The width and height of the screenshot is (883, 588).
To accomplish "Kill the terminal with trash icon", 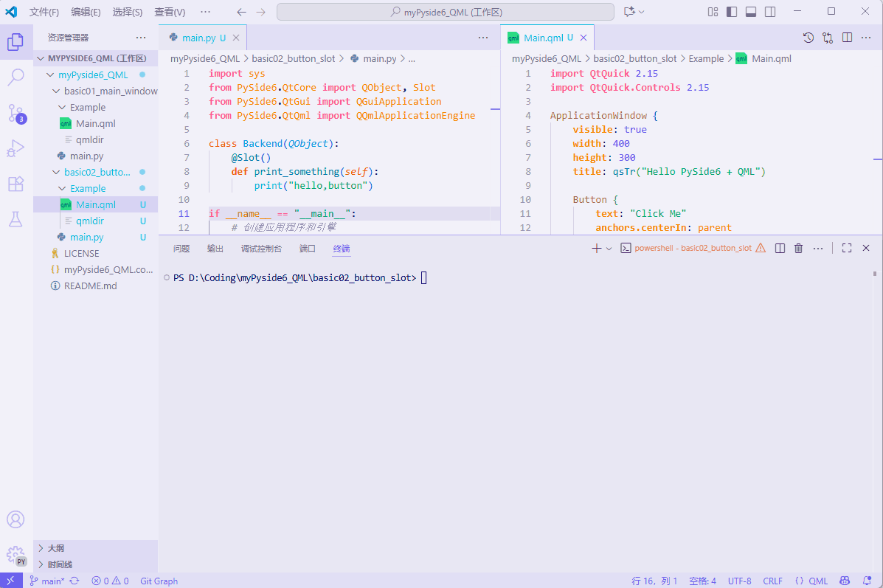I will [x=798, y=249].
